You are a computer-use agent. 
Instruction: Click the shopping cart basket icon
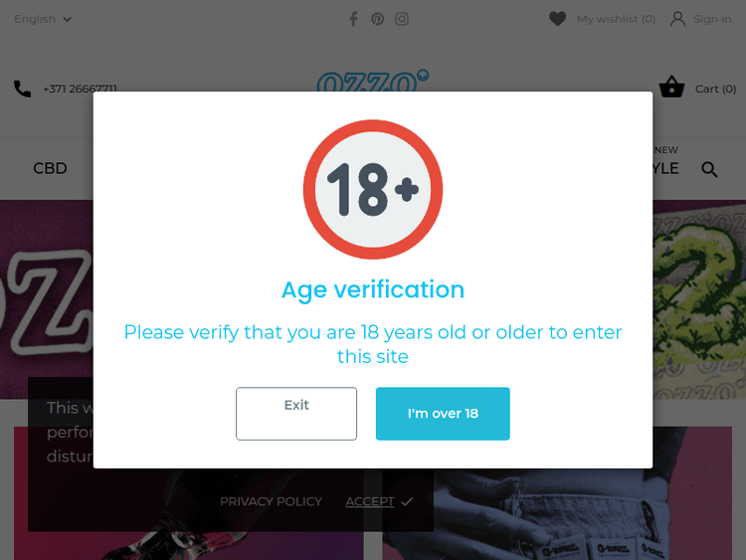[671, 88]
